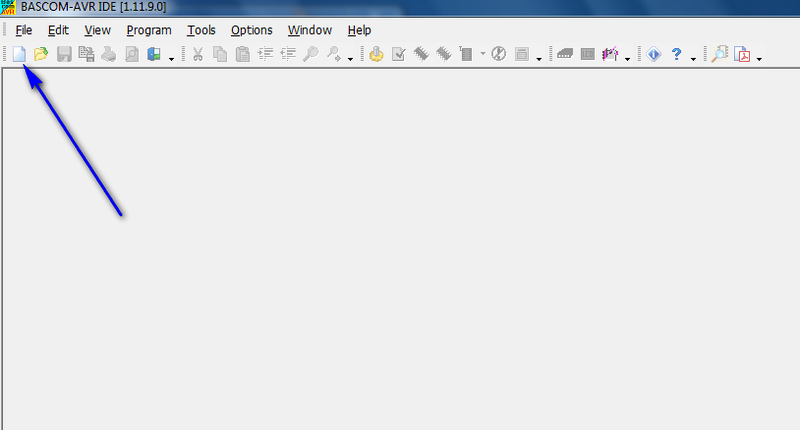Viewport: 800px width, 430px height.
Task: Open the Program menu
Action: 149,30
